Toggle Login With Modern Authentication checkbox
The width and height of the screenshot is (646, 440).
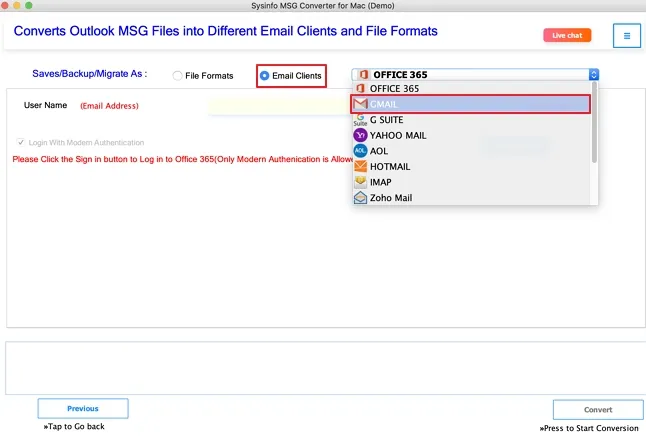pos(21,142)
